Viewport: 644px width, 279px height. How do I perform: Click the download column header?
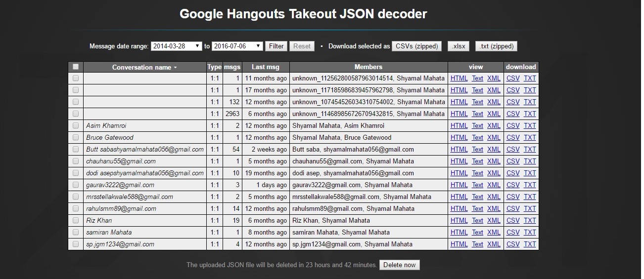click(521, 67)
